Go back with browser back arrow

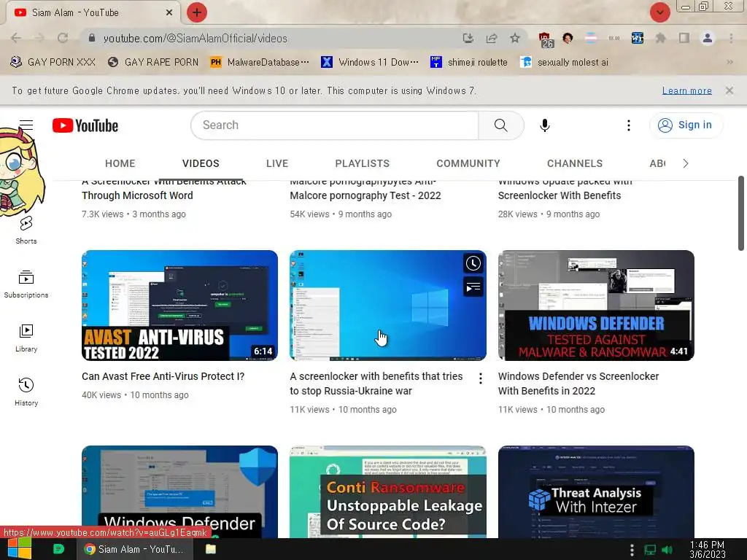click(x=16, y=38)
